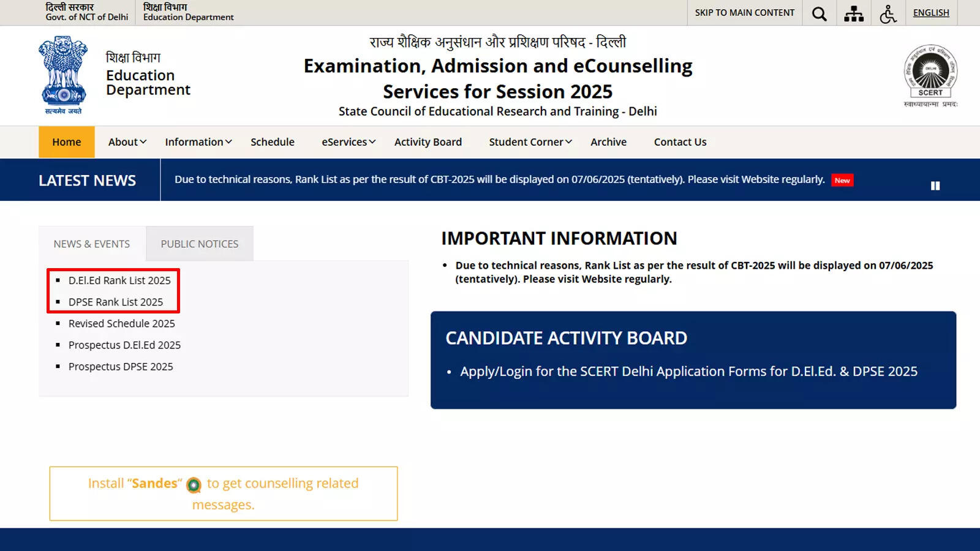Open the Student Corner dropdown

point(529,141)
